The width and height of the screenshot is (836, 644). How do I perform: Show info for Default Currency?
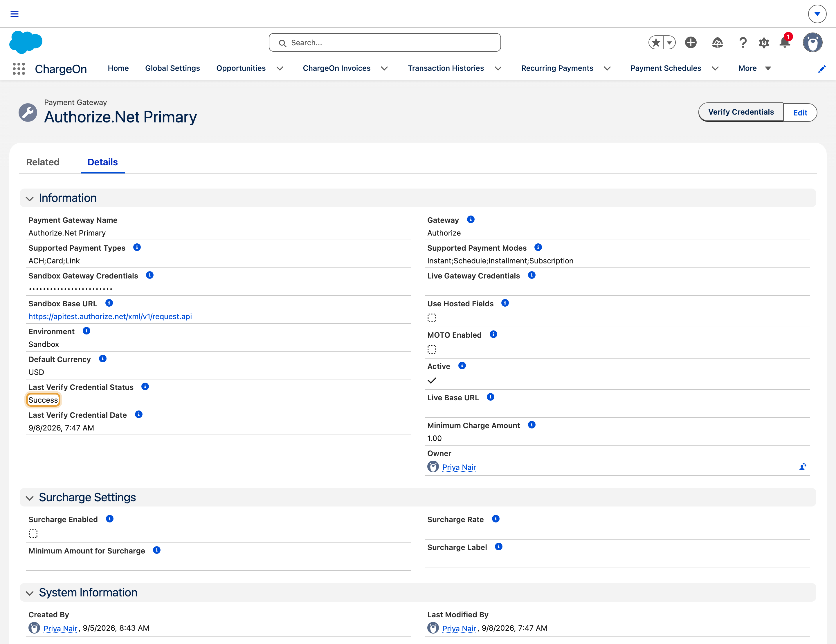[x=102, y=359]
